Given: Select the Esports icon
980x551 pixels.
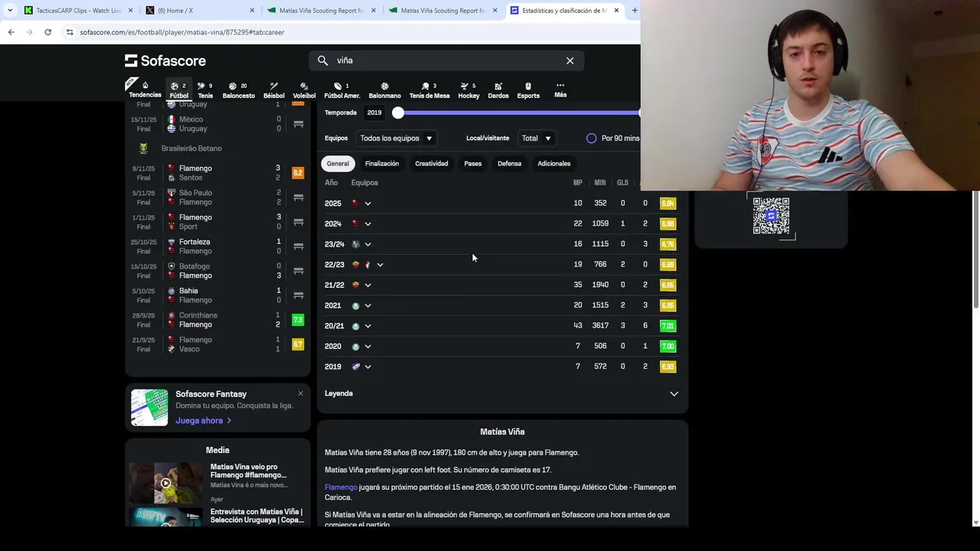Looking at the screenshot, I should (528, 90).
